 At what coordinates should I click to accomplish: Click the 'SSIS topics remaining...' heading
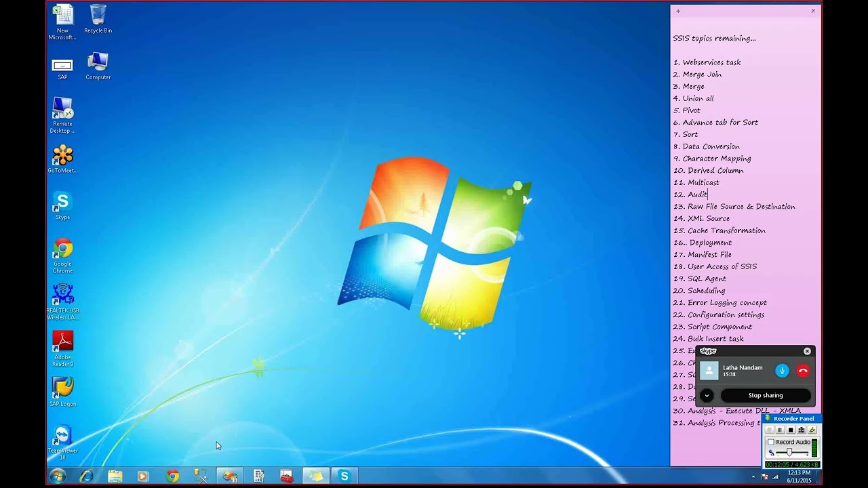click(714, 39)
